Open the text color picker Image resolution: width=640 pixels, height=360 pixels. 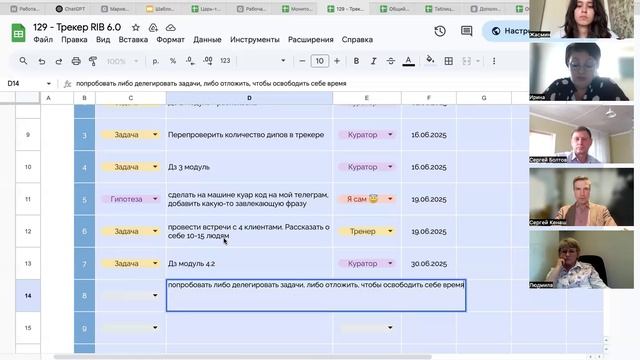[x=408, y=61]
